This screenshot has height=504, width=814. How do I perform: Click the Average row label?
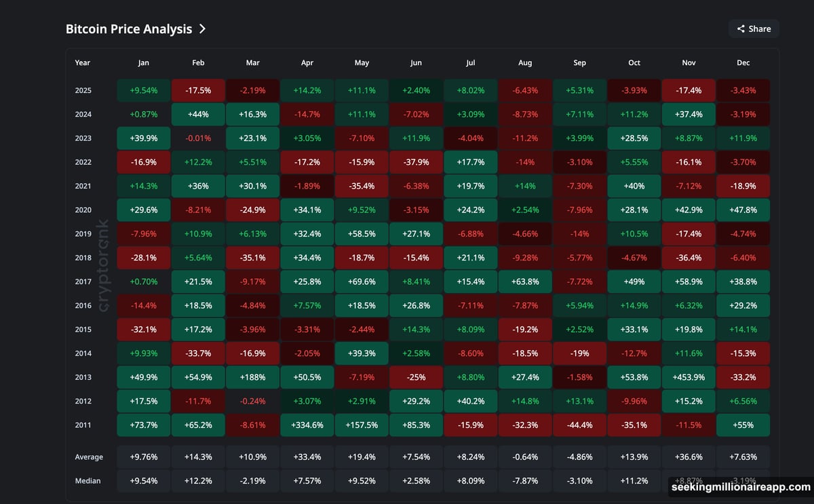pos(89,457)
